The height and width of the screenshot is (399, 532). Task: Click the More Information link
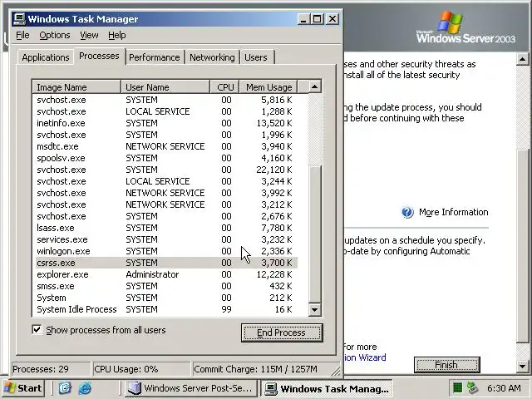[453, 213]
